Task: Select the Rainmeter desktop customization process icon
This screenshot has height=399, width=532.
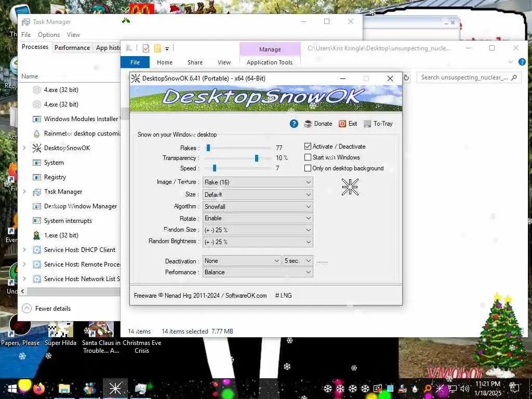Action: pyautogui.click(x=37, y=134)
